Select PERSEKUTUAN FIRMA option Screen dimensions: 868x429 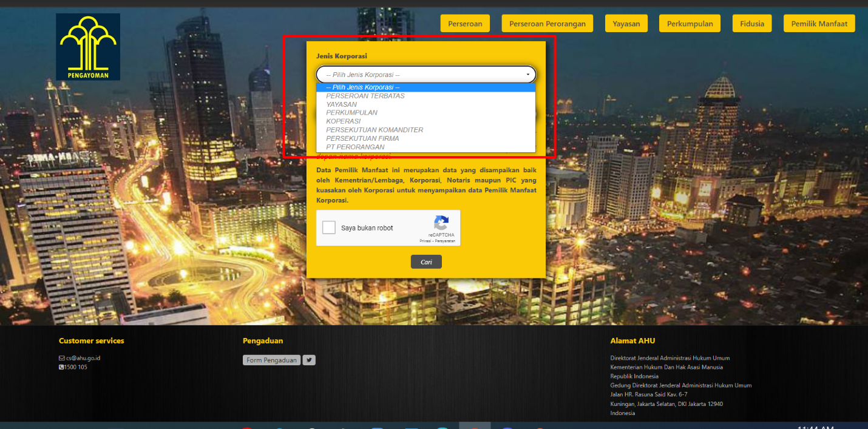pos(362,138)
